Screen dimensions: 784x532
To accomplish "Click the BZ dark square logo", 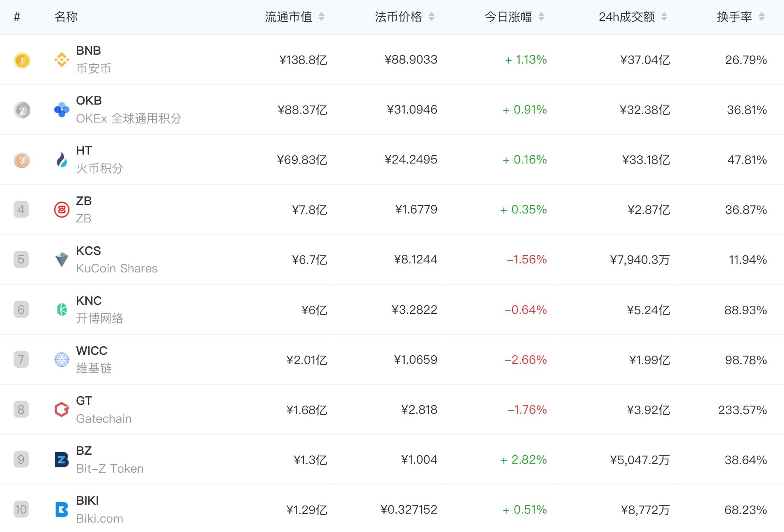I will (x=62, y=459).
